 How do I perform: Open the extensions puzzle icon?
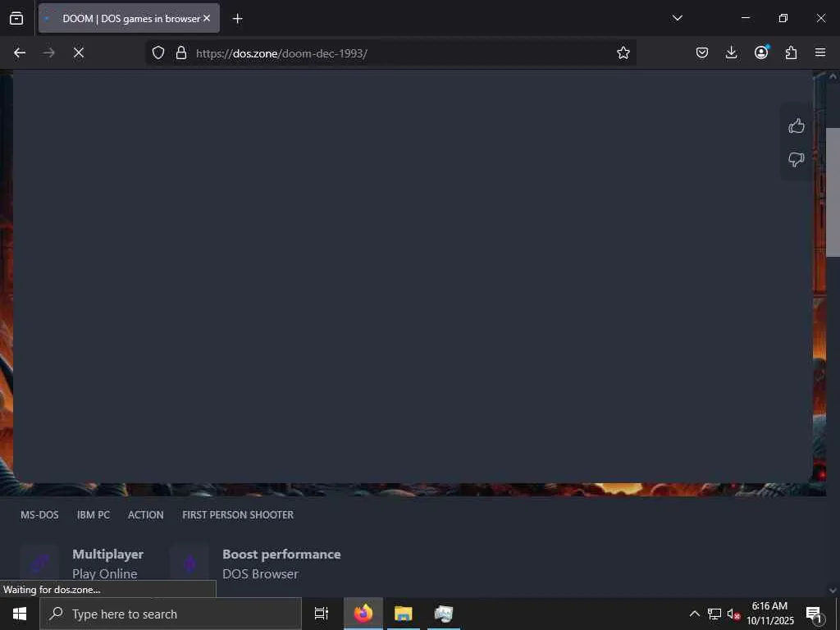point(791,52)
